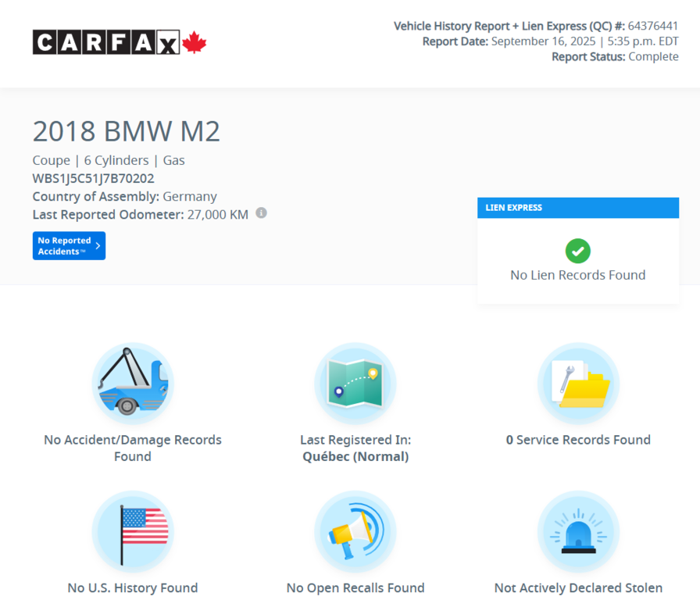Select the VIN WBS1J5C51J7B70202
700x600 pixels.
94,178
